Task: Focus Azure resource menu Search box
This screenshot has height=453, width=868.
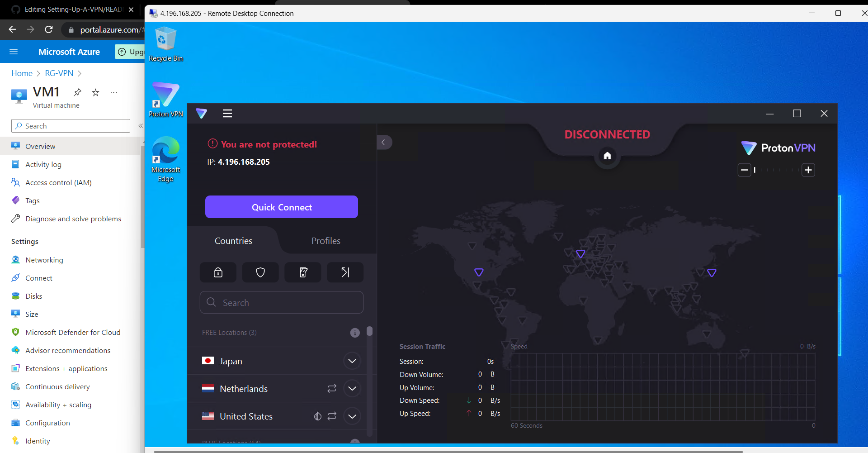Action: pyautogui.click(x=71, y=126)
